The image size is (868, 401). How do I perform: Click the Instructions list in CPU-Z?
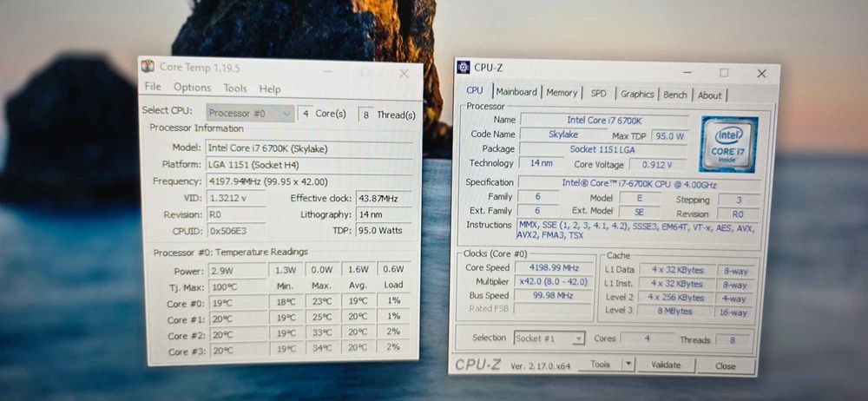pos(636,230)
